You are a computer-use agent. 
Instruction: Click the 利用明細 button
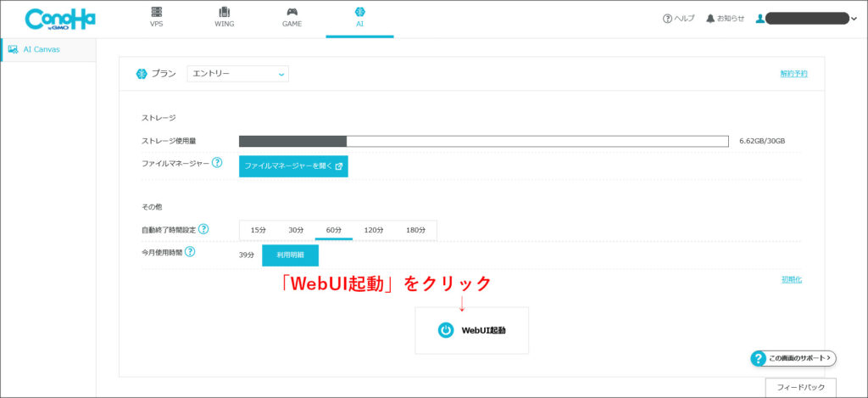click(290, 255)
